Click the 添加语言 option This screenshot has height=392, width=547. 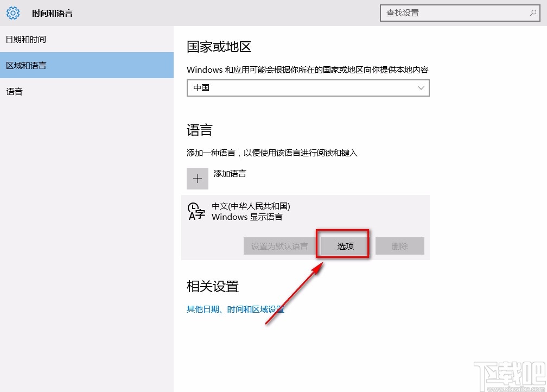point(230,174)
